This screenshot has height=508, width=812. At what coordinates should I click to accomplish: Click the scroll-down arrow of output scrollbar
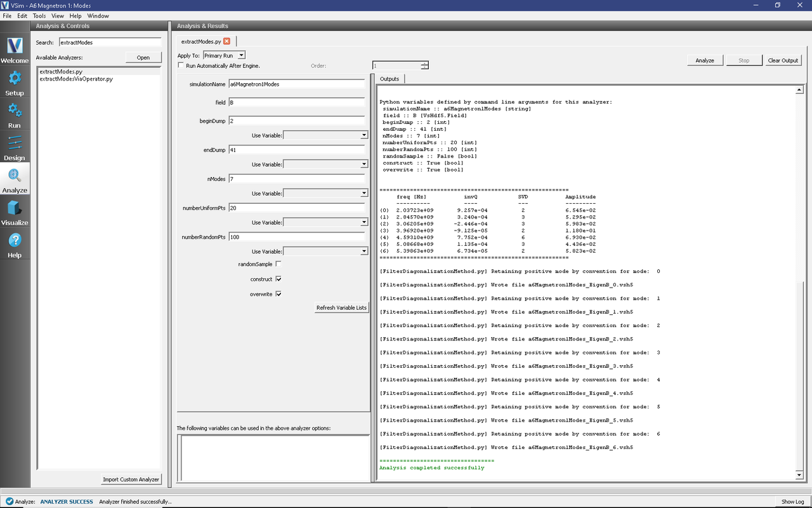click(799, 475)
